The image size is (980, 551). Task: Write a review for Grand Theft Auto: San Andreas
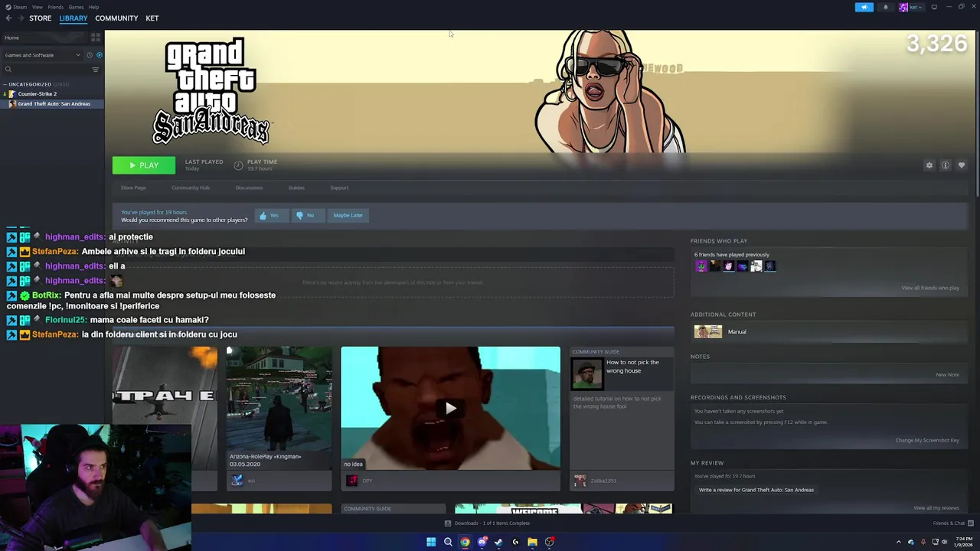point(756,490)
